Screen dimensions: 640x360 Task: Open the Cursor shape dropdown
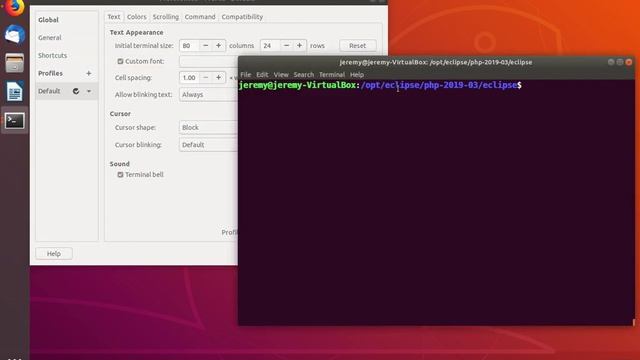click(x=208, y=127)
